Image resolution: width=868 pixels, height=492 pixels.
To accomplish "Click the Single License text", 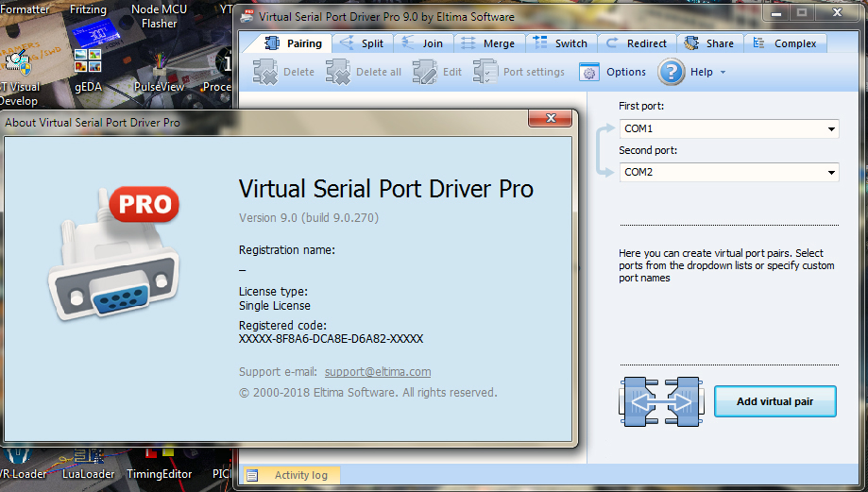I will tap(275, 306).
